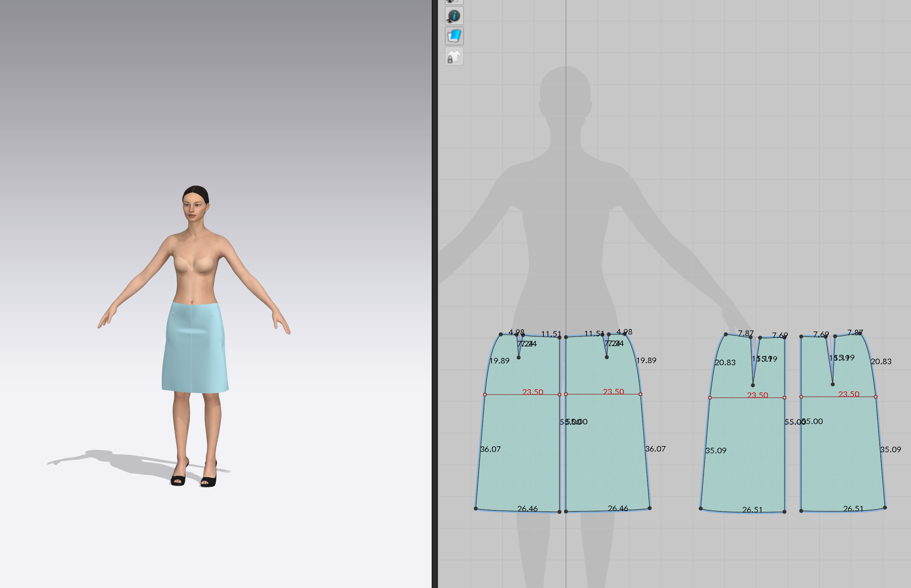
Task: Click the 26.51 hem label on third pattern
Action: (x=752, y=510)
